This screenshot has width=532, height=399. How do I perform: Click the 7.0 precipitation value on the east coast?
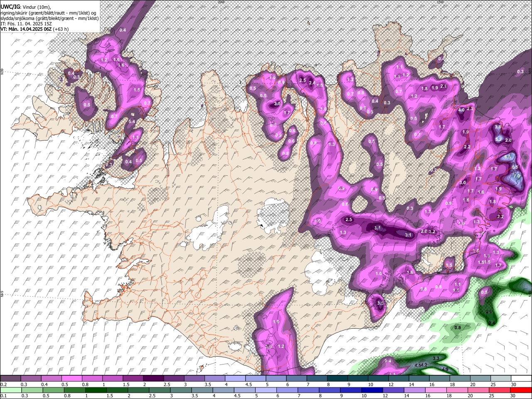(x=517, y=176)
